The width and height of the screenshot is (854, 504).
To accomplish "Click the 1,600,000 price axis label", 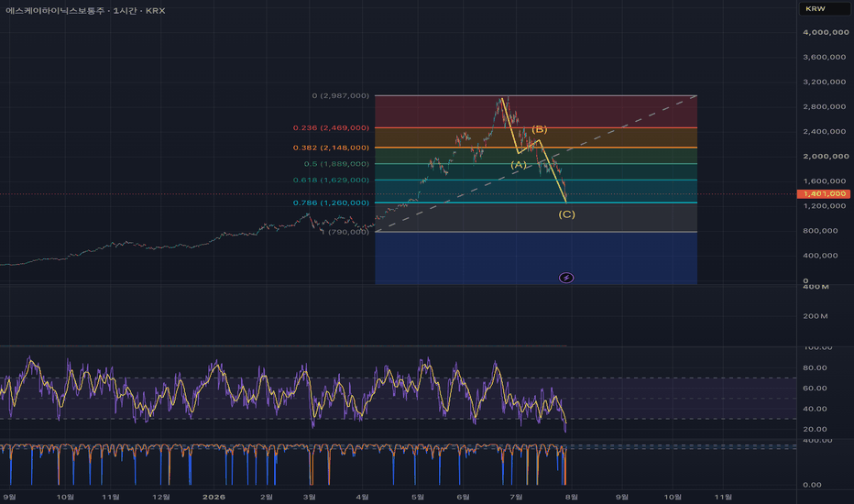I will 824,181.
